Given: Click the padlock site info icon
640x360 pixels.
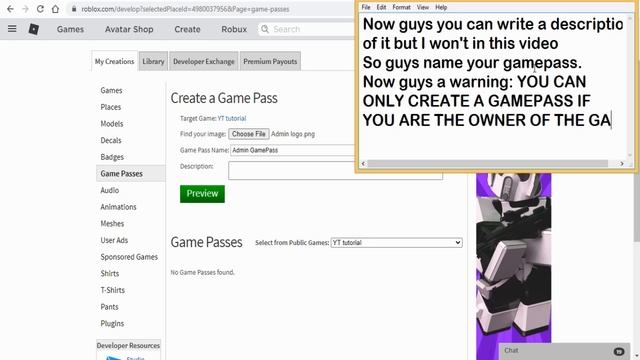Looking at the screenshot, I should click(x=74, y=9).
